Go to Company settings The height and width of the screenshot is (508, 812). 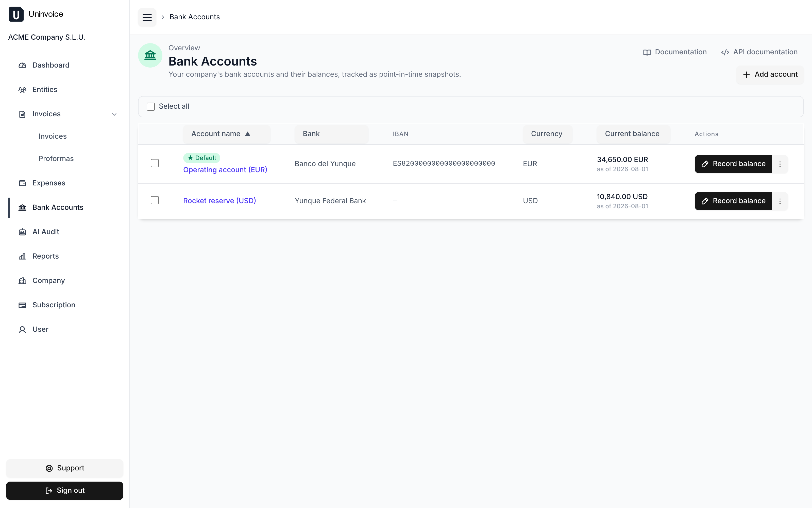tap(64, 280)
